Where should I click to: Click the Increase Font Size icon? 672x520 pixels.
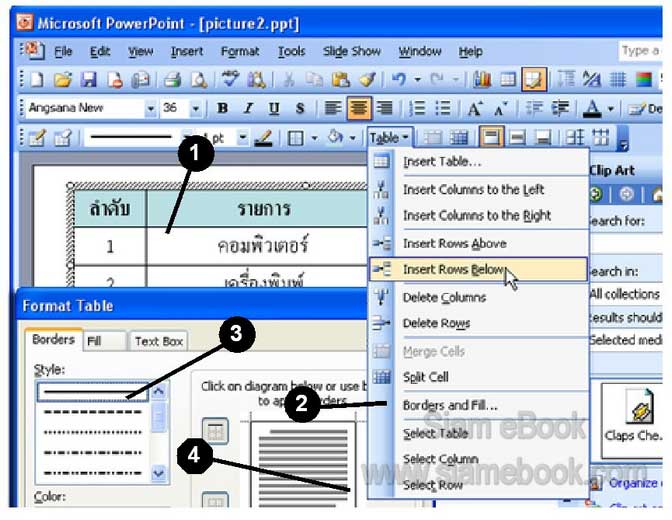475,108
